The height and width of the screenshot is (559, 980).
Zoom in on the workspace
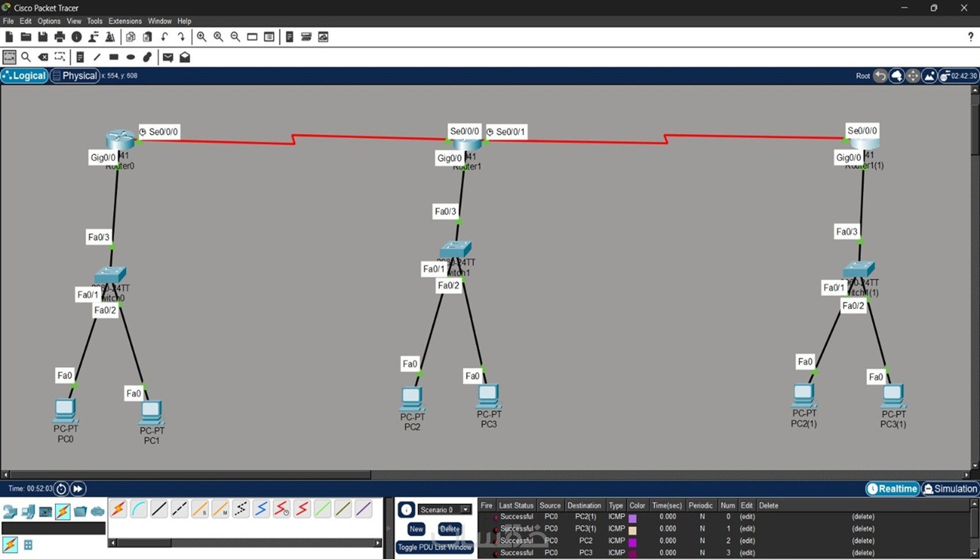pos(201,37)
